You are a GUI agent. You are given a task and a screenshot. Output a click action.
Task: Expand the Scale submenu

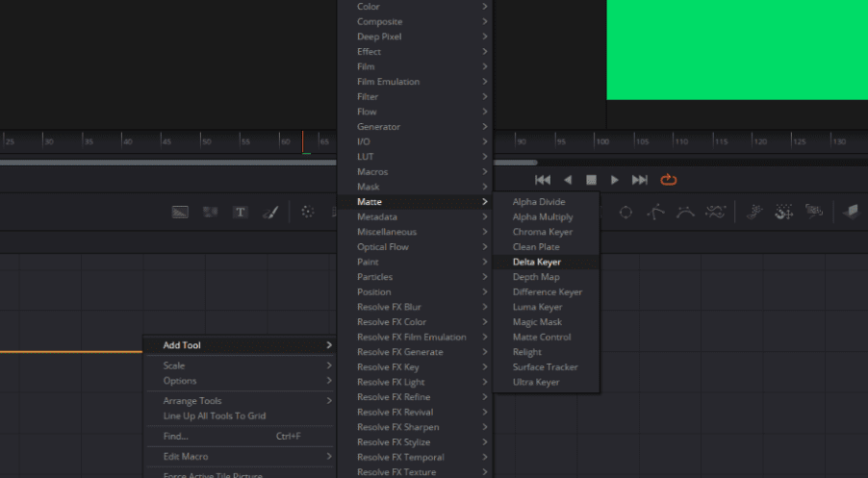click(240, 365)
